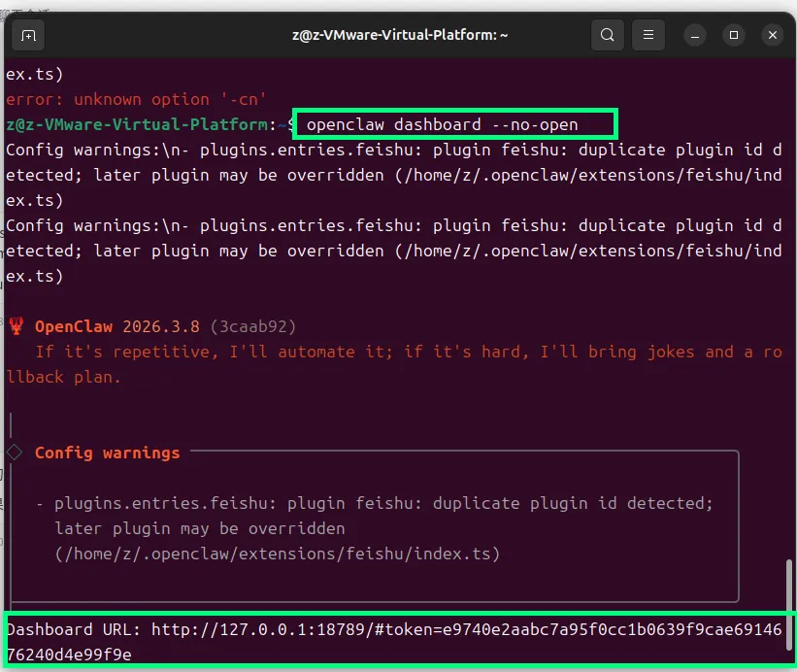
Task: Open the terminal hamburger menu
Action: pyautogui.click(x=648, y=35)
